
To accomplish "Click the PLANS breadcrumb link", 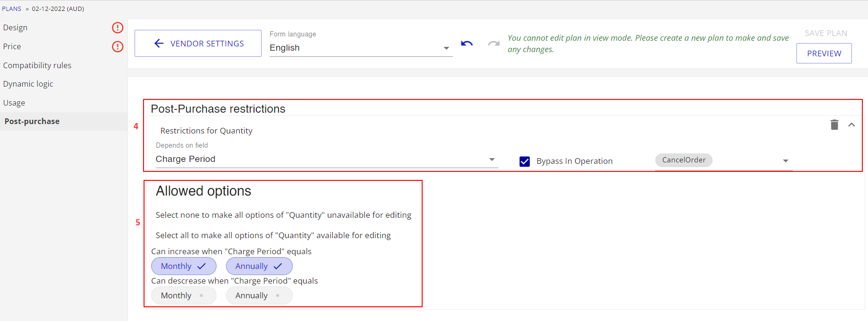I will [11, 9].
